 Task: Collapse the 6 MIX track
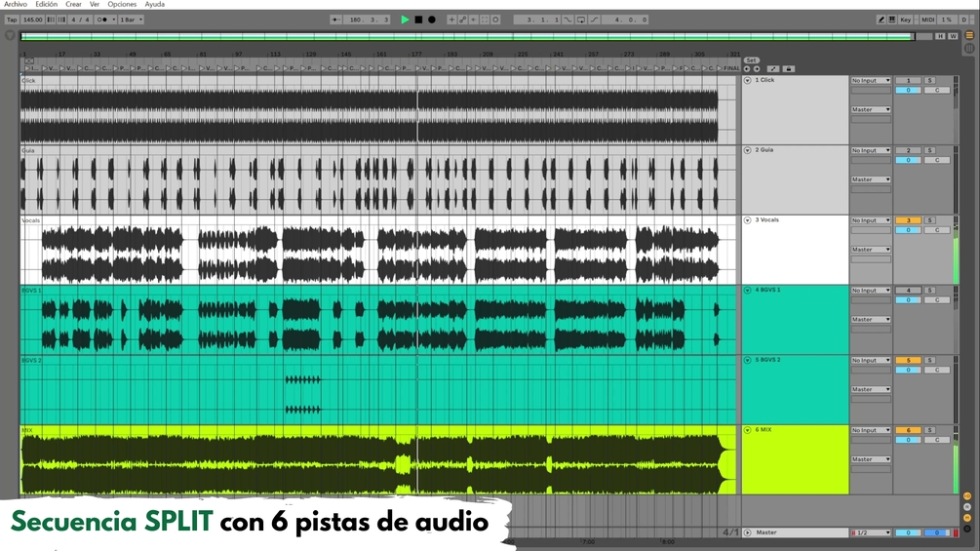point(748,430)
